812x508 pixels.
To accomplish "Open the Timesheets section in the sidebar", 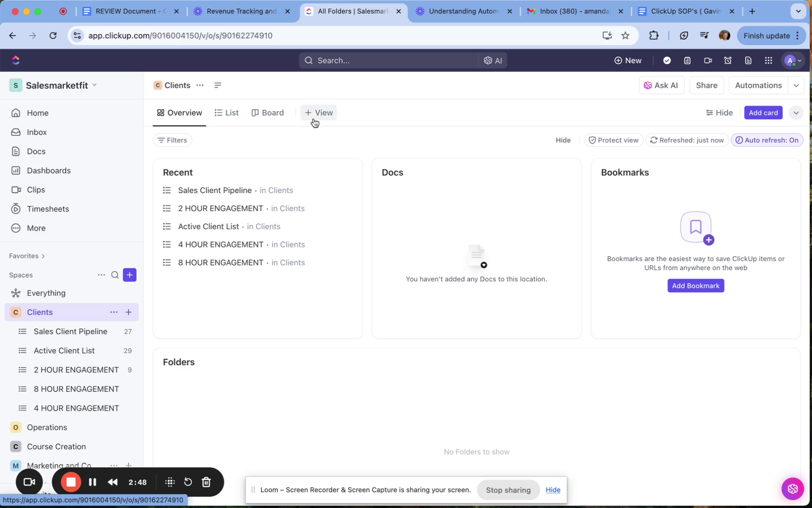I will pyautogui.click(x=47, y=209).
